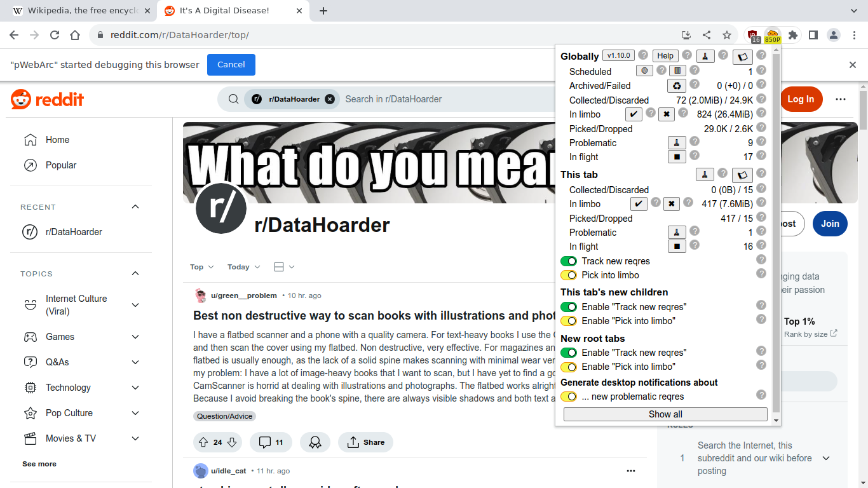Click the extension icon with badge 16

(754, 36)
